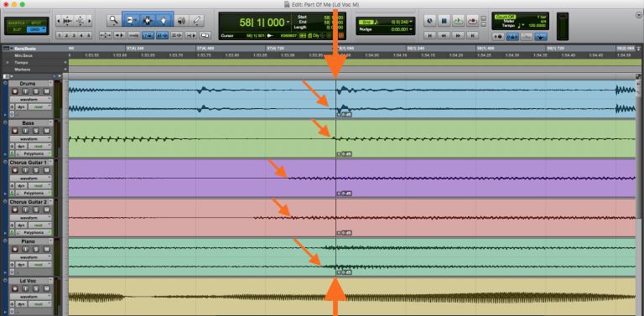
Task: Open Bars|Beats ruler view dropdown
Action: tap(11, 49)
